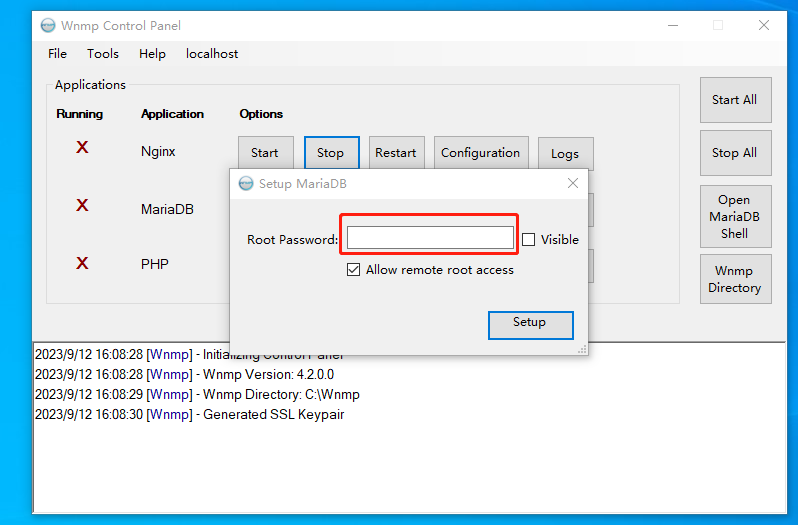Click the MariaDB application label
Image resolution: width=798 pixels, height=525 pixels.
coord(167,209)
